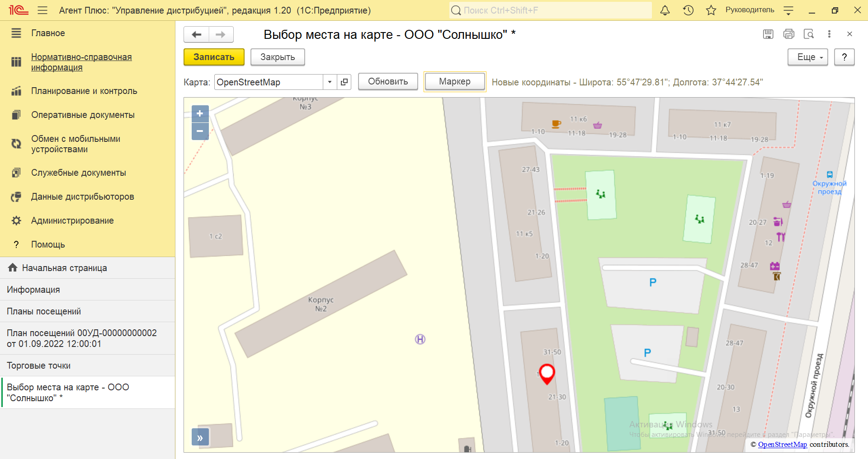Click the 1C logo icon
This screenshot has width=868, height=459.
[18, 10]
